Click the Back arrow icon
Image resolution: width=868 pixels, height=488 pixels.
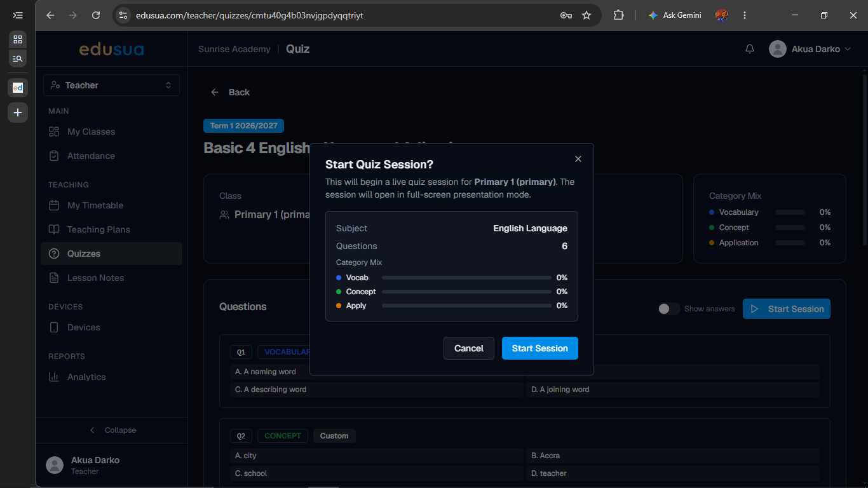215,92
